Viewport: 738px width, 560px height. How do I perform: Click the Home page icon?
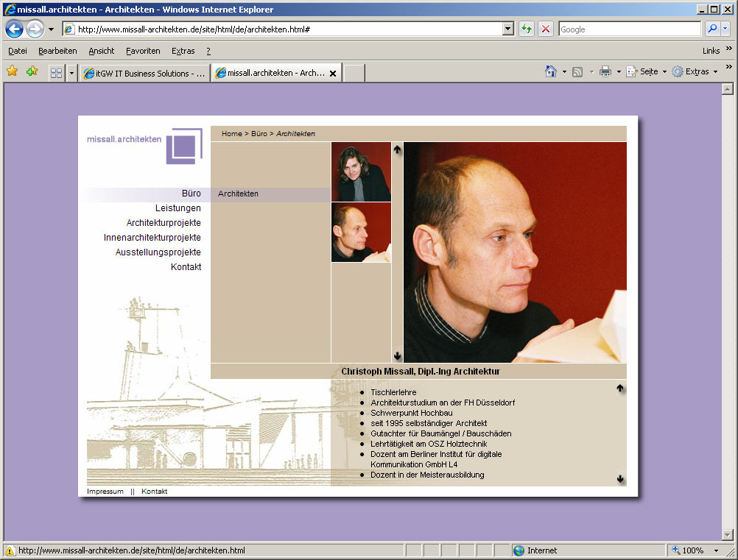tap(551, 71)
